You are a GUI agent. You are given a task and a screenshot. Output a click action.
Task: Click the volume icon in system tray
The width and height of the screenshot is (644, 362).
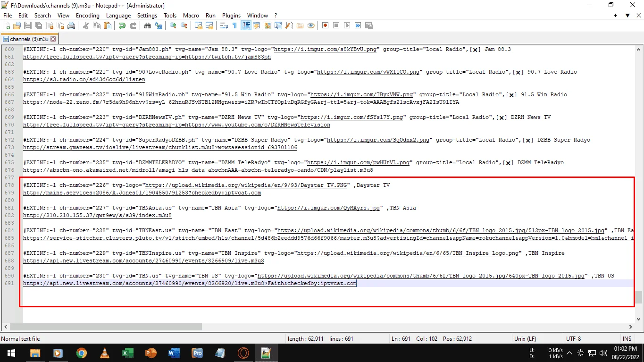pos(603,353)
